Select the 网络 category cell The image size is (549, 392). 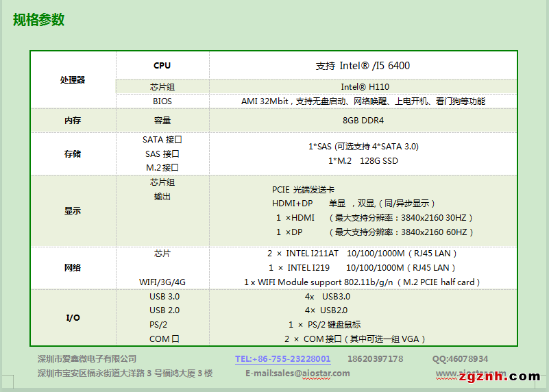[x=73, y=268]
